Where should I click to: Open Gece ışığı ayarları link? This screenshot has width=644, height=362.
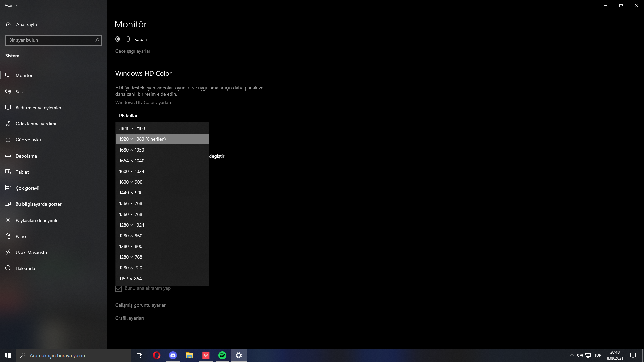click(133, 51)
